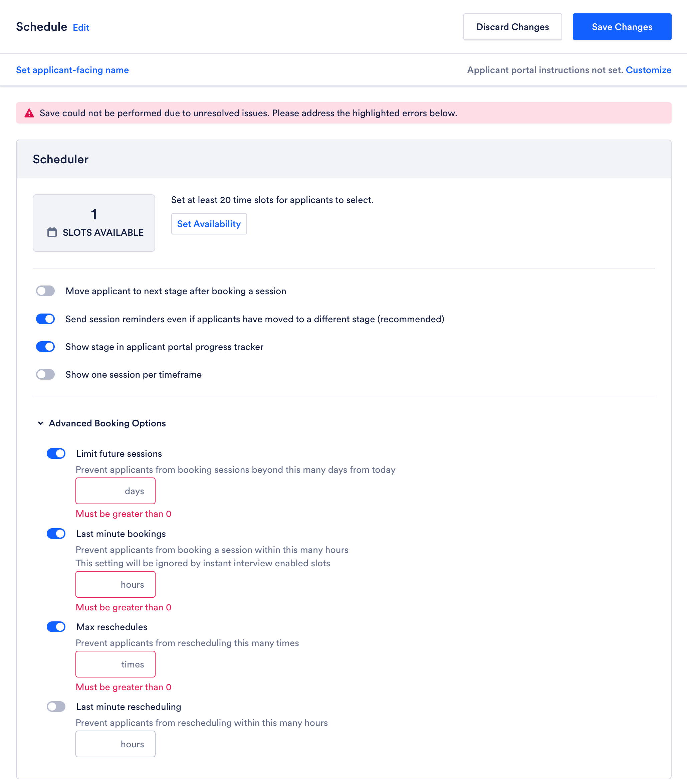Viewport: 687px width, 784px height.
Task: Open Set applicant-facing name link
Action: tap(72, 70)
